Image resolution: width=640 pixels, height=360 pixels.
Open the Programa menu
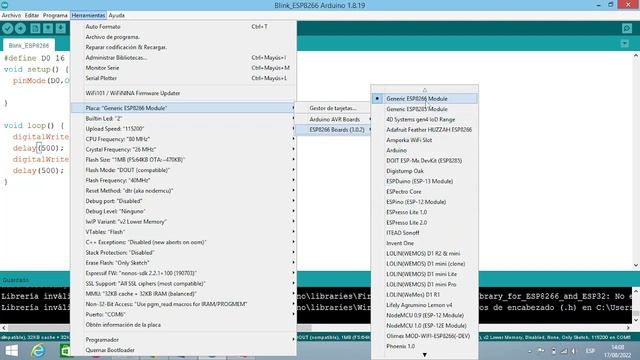[x=55, y=15]
